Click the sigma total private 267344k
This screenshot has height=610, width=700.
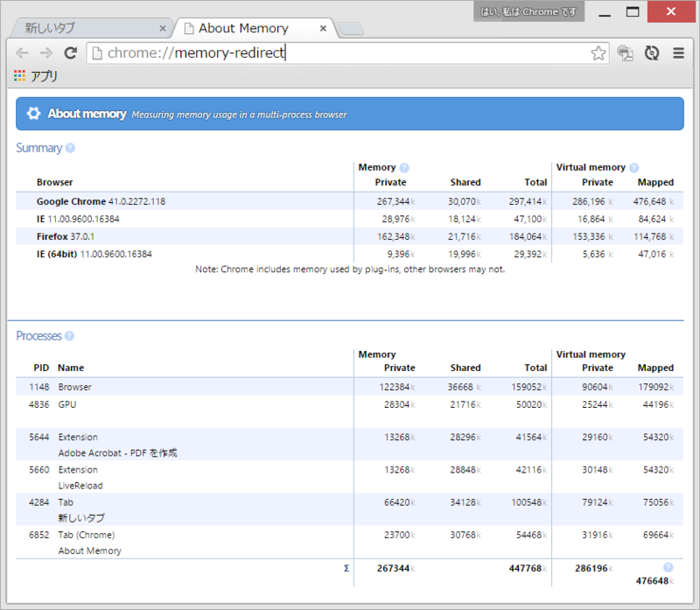coord(396,568)
